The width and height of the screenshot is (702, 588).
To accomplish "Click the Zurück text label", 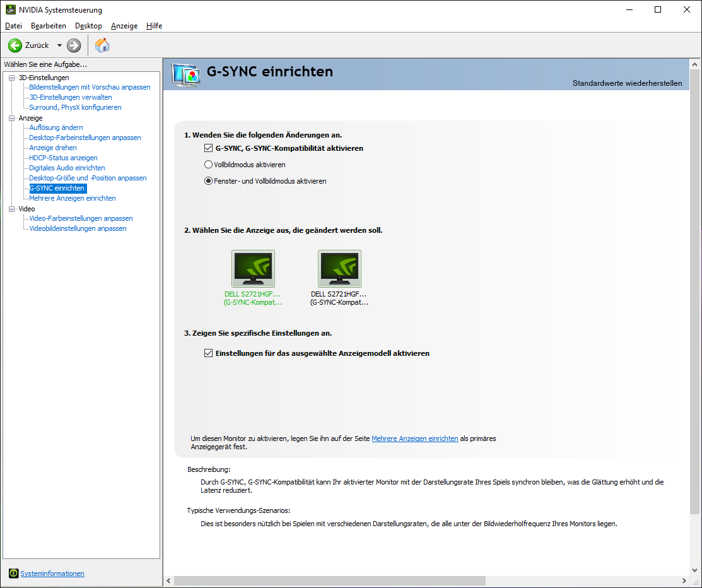I will [37, 45].
